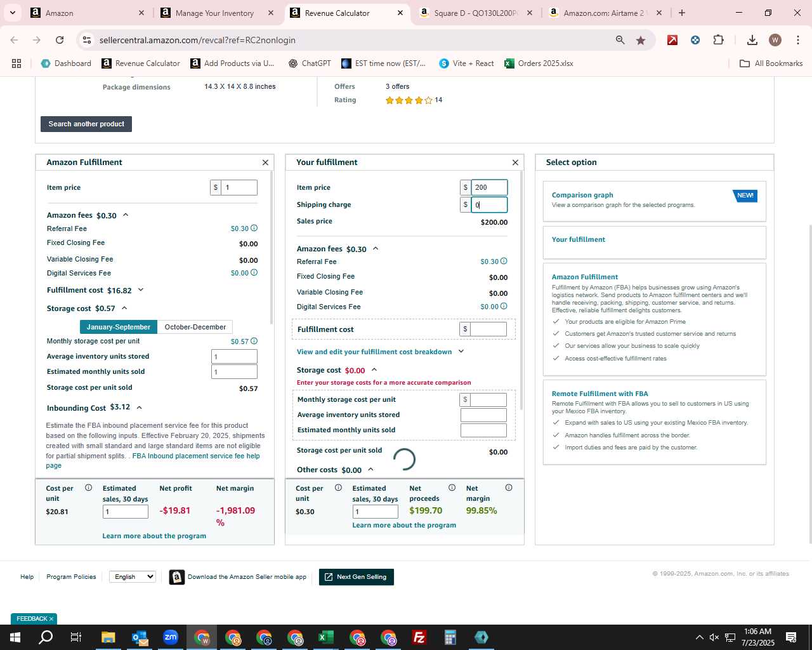
Task: Collapse Amazon fees section in Amazon Fulfillment
Action: click(x=126, y=215)
